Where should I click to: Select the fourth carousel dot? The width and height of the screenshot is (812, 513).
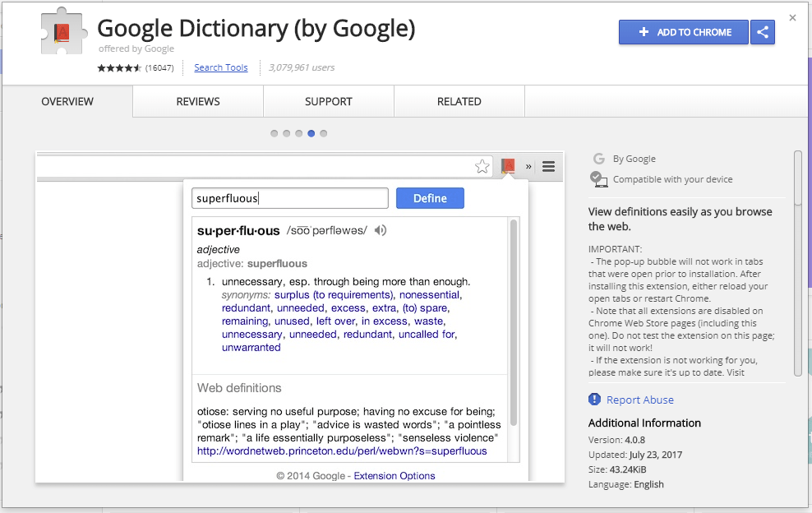pos(311,132)
